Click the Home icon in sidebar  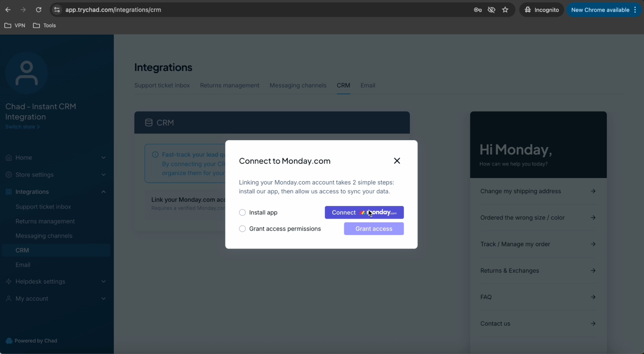9,157
